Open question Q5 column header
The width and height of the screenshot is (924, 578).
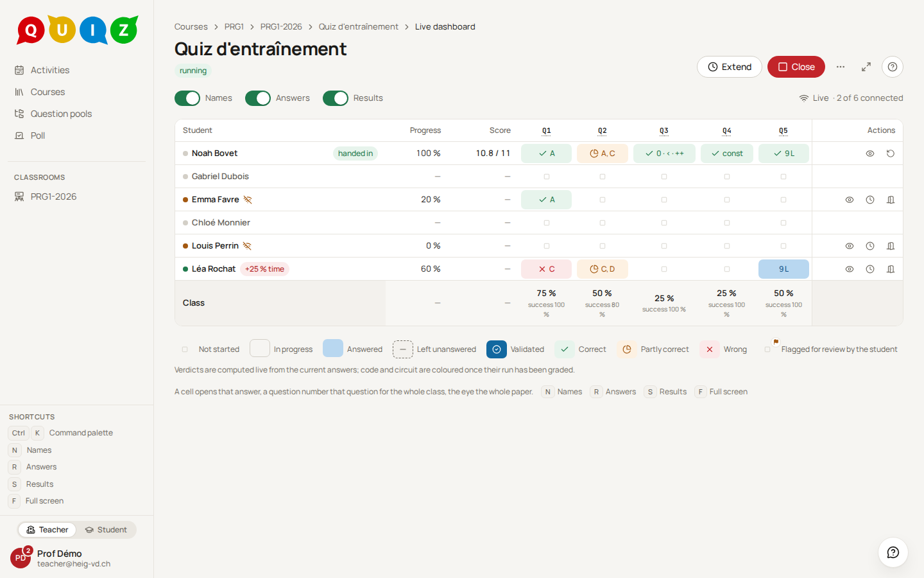(x=783, y=130)
